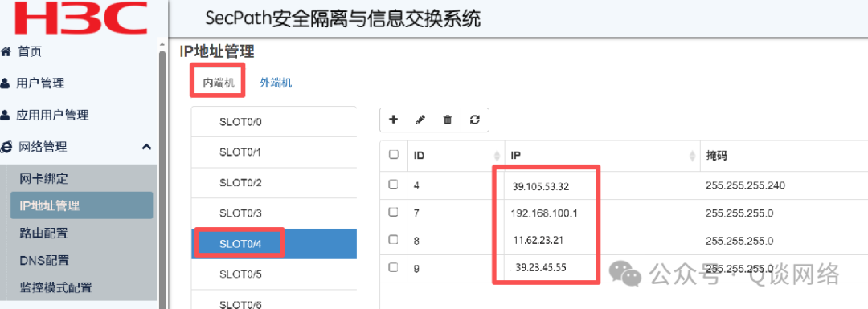This screenshot has width=868, height=309.
Task: Click IP cell 39.105.53.32
Action: click(x=541, y=187)
